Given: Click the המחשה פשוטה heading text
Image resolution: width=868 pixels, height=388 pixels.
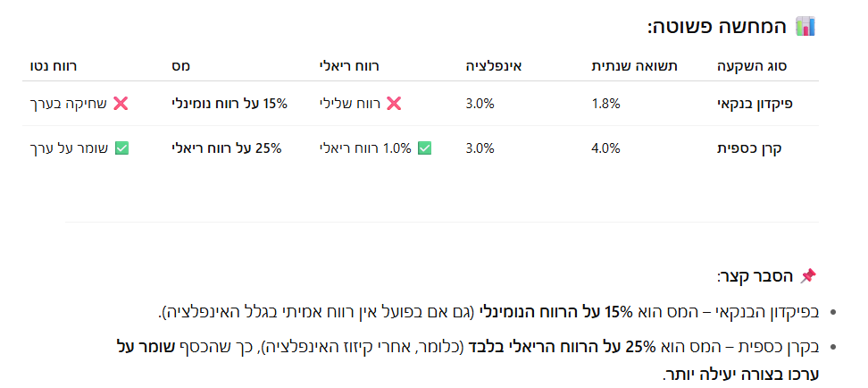Looking at the screenshot, I should [x=717, y=27].
